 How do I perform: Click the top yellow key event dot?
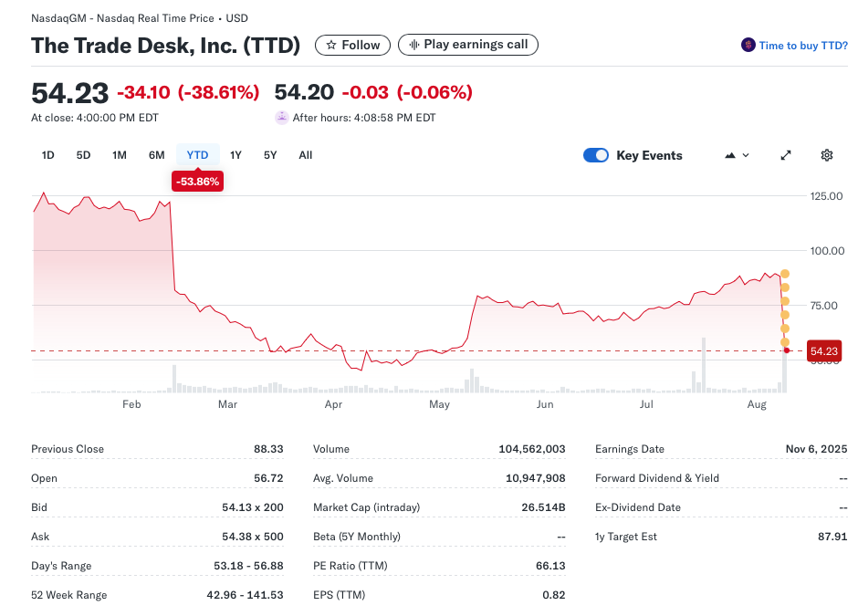pos(785,274)
